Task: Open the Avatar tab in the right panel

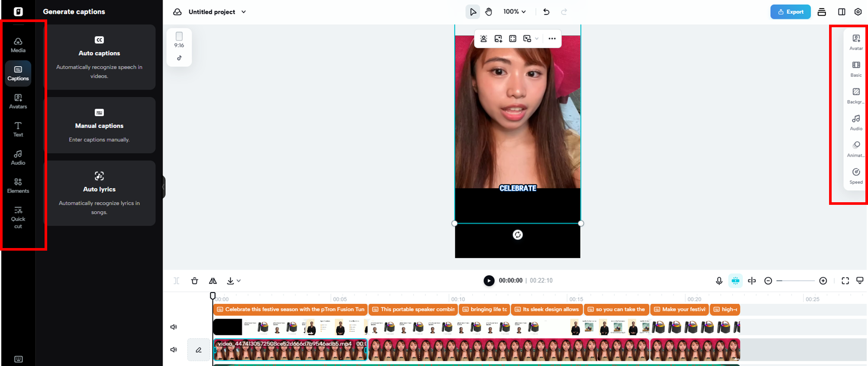Action: pyautogui.click(x=856, y=42)
